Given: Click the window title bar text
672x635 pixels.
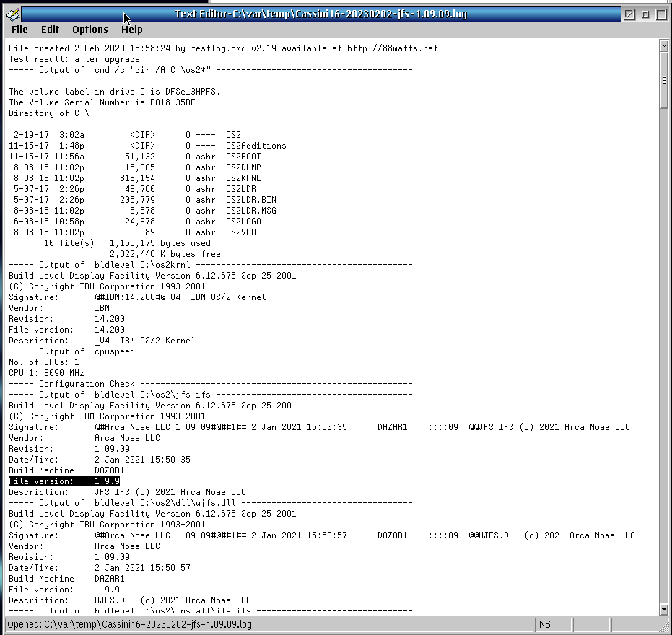Looking at the screenshot, I should [x=320, y=14].
